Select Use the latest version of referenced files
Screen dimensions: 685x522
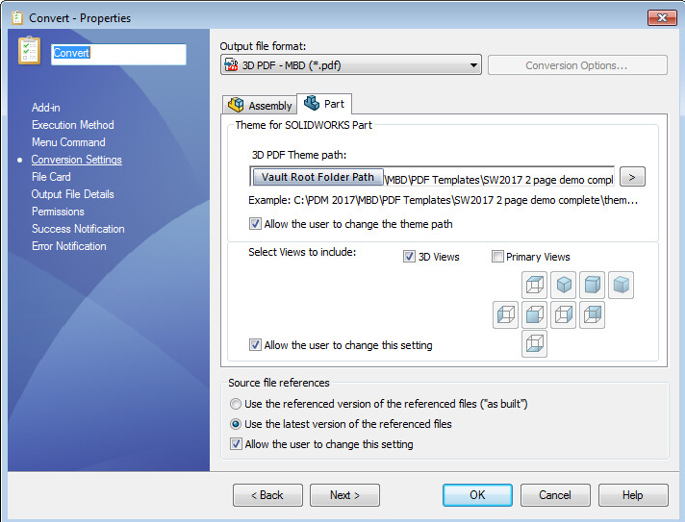235,424
